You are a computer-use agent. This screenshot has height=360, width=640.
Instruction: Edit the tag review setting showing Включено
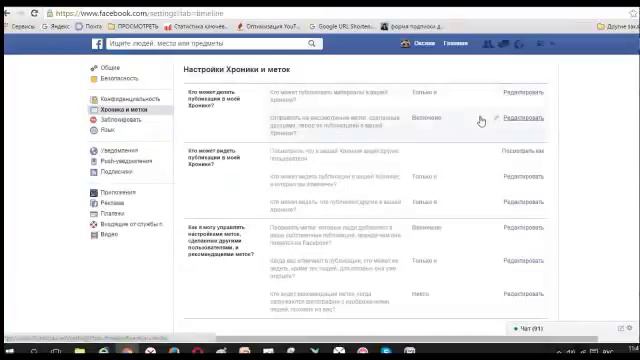tap(523, 118)
